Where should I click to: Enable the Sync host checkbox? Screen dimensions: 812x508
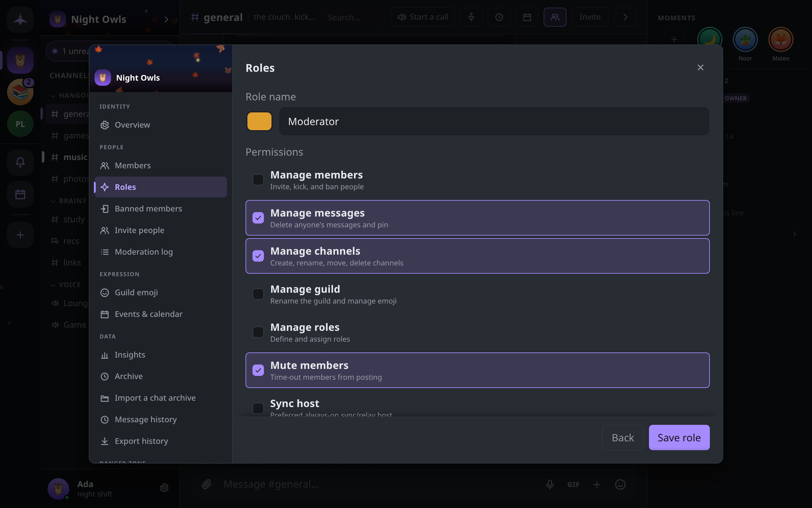click(x=258, y=408)
